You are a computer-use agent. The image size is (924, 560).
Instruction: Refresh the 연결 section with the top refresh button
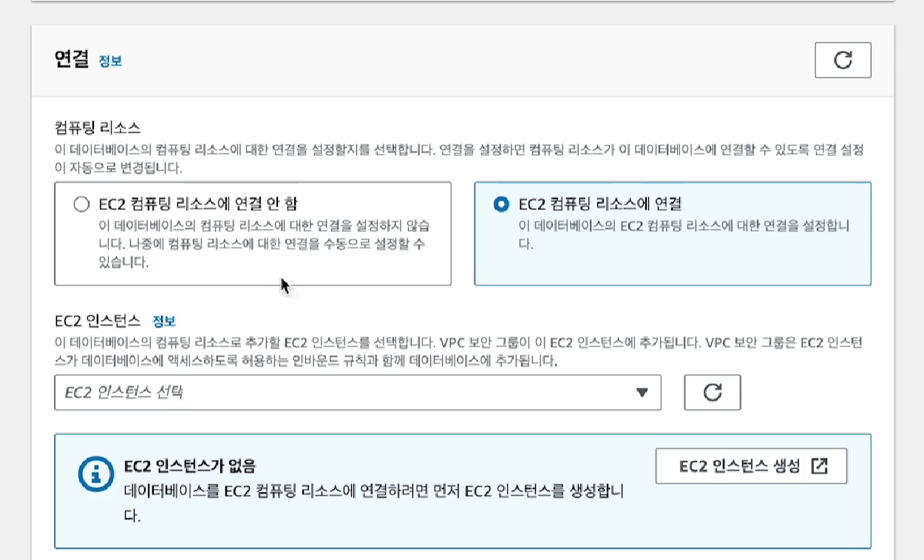(843, 60)
